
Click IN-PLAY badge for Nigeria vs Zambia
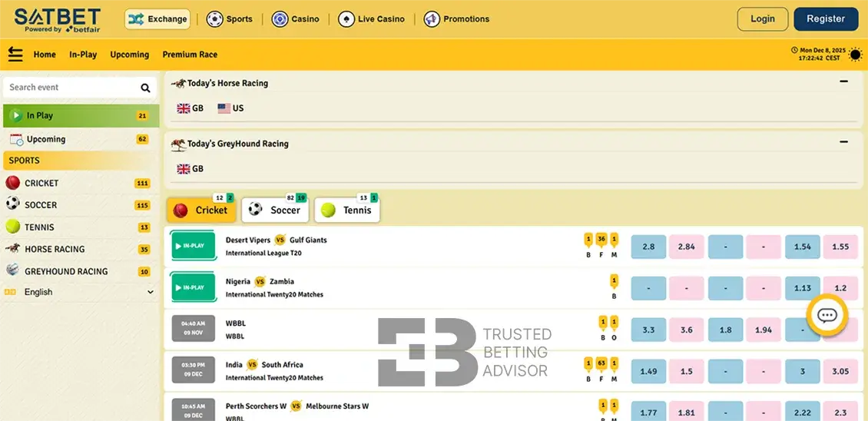click(x=194, y=287)
